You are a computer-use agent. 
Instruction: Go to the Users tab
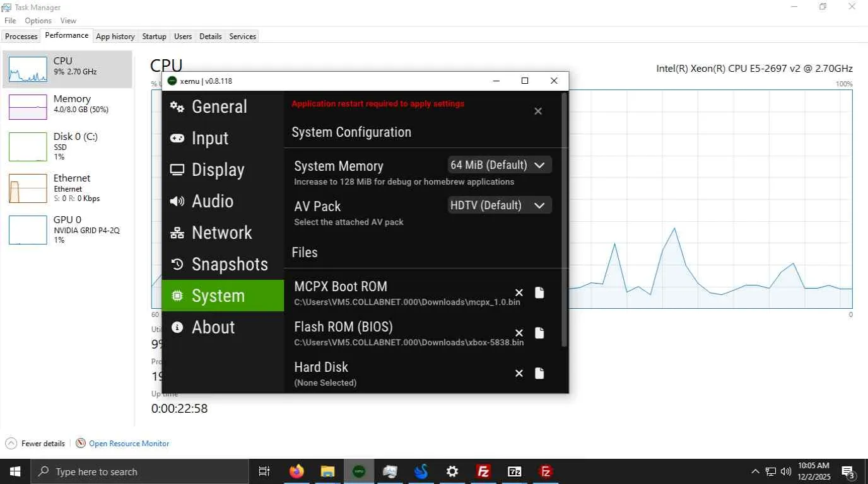click(x=183, y=37)
